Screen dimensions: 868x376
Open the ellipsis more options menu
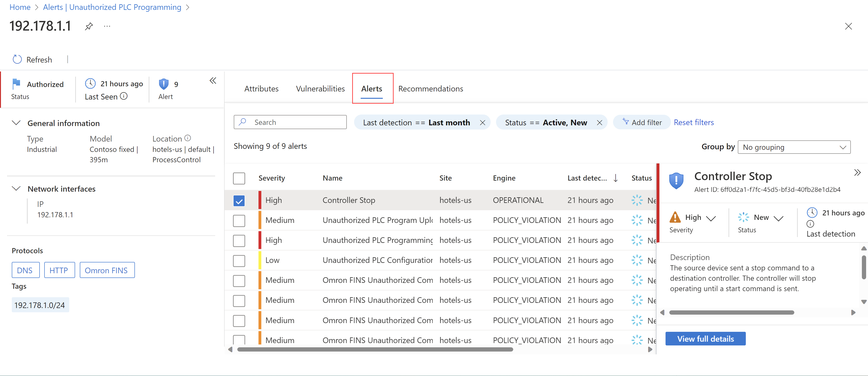point(107,26)
